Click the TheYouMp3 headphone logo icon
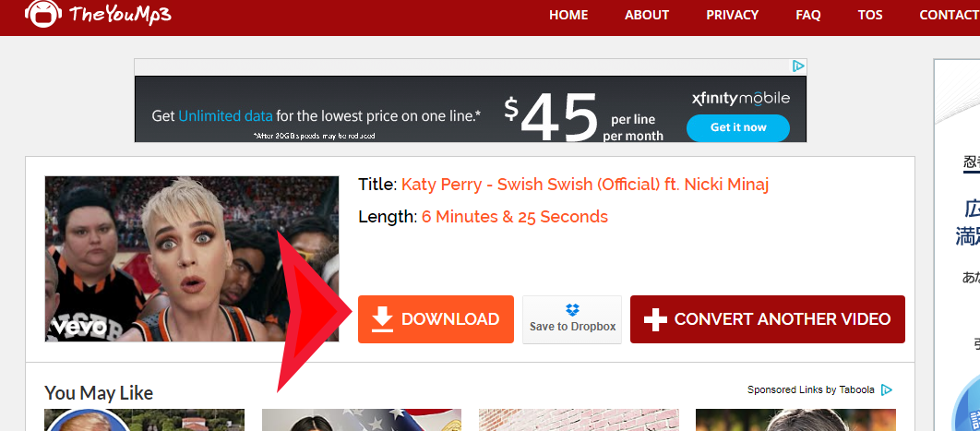980x431 pixels. [x=43, y=13]
